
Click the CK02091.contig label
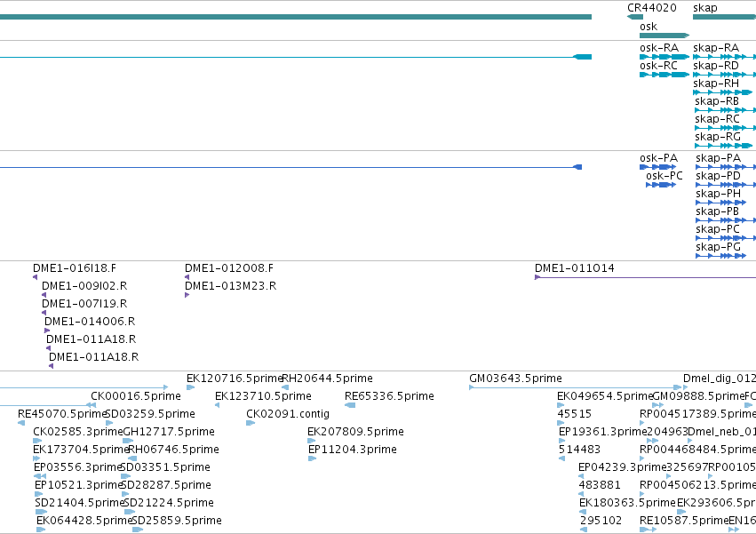288,414
